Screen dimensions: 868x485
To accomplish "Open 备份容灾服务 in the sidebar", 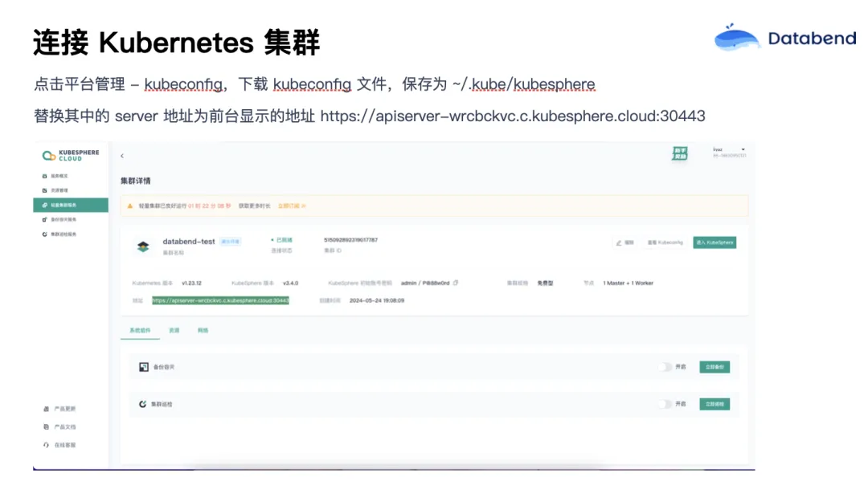I will click(59, 219).
